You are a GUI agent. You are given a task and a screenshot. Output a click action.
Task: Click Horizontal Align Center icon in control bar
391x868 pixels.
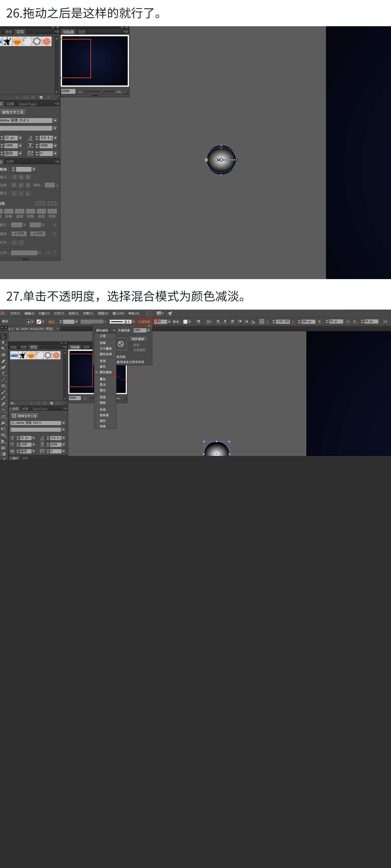click(225, 322)
